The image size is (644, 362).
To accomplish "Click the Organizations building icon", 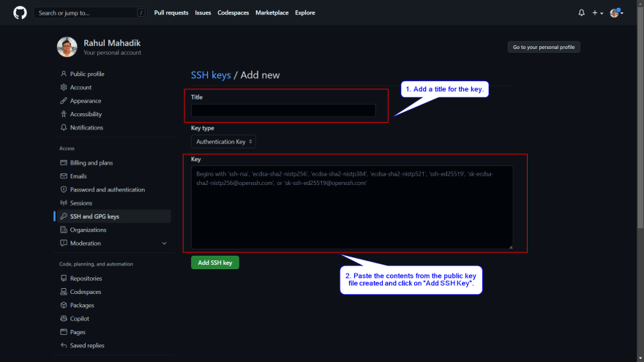I will [64, 230].
